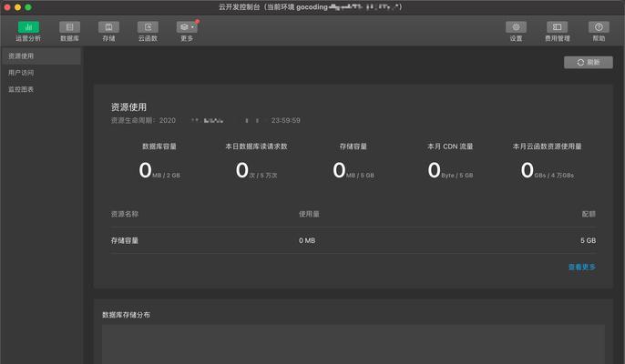Screen dimensions: 625x364
Task: Click the 资源使用 panel heading
Action: (x=128, y=106)
